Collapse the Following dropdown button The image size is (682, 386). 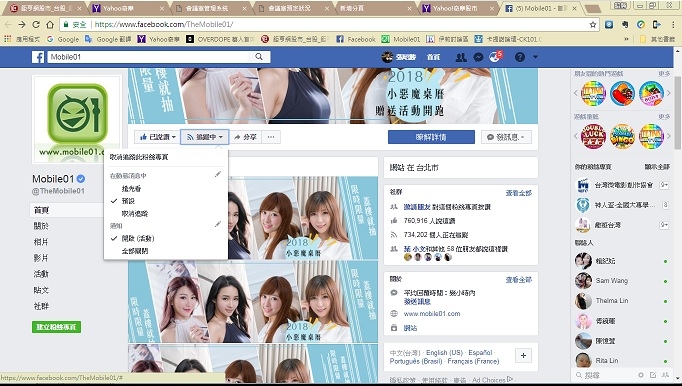[x=204, y=137]
